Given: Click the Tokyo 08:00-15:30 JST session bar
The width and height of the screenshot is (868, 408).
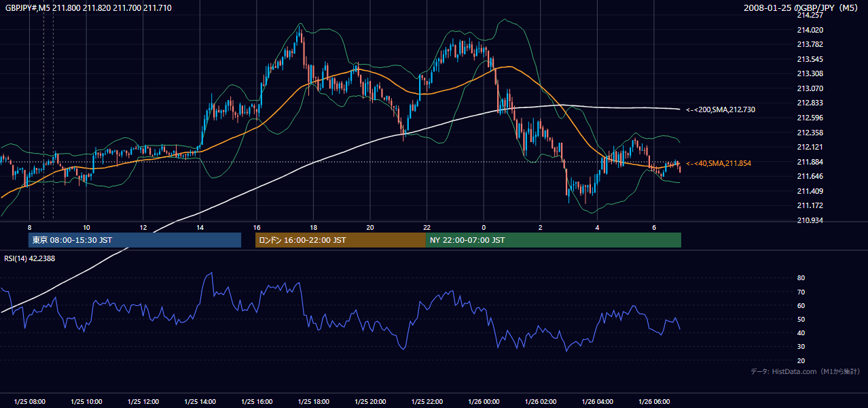Looking at the screenshot, I should point(134,240).
